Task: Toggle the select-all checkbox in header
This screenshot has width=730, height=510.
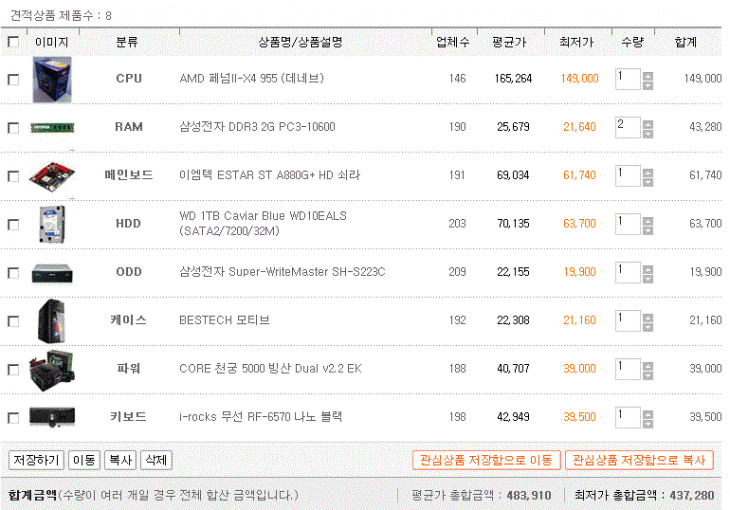Action: pyautogui.click(x=13, y=42)
